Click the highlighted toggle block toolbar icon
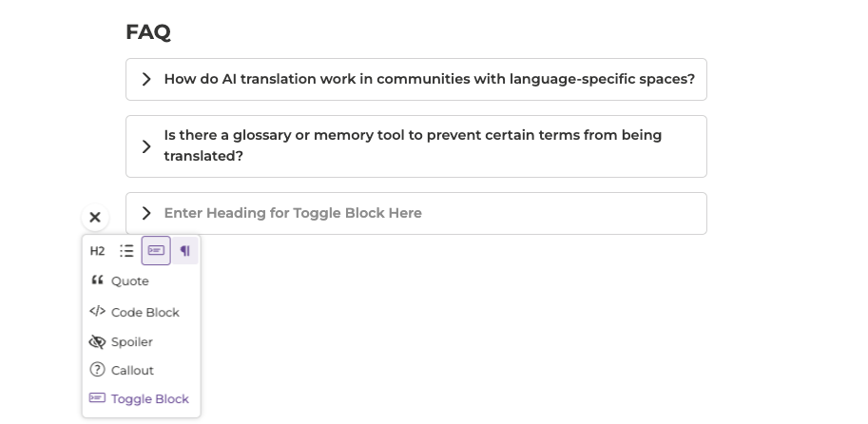868x424 pixels. [x=156, y=251]
